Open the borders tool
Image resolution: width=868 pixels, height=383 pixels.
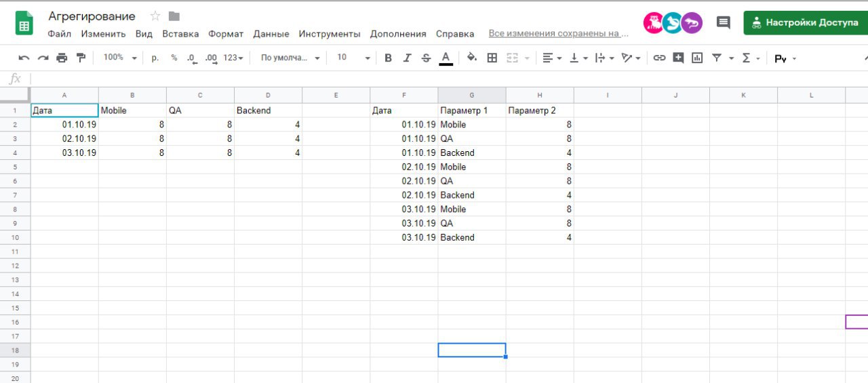(x=492, y=58)
